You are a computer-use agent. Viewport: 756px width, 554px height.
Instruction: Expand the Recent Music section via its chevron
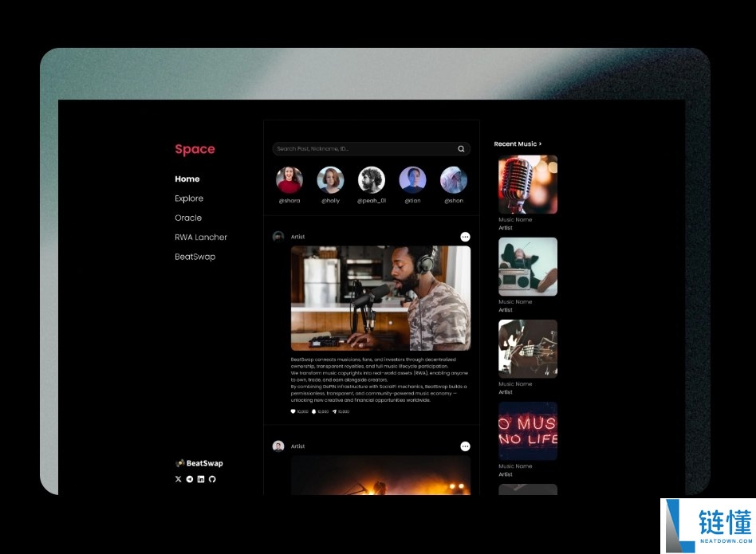click(x=539, y=143)
